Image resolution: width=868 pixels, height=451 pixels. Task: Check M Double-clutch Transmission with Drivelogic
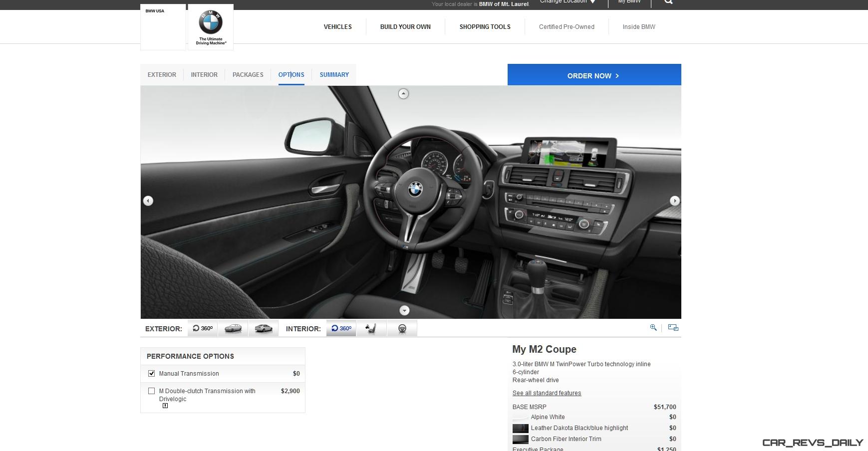[x=151, y=391]
